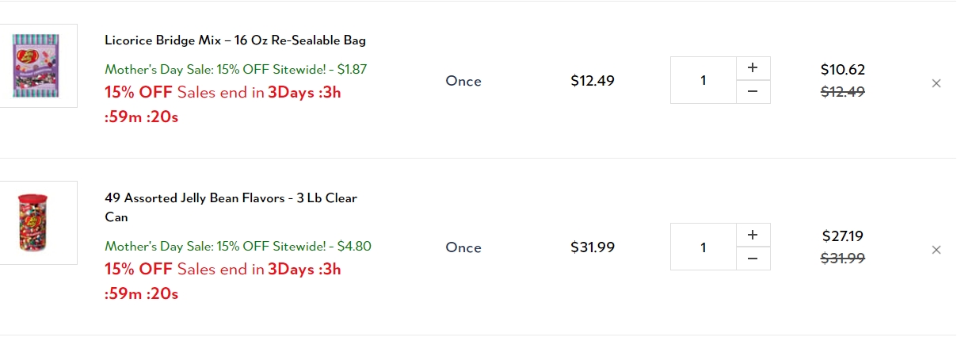Click the $31.99 unit price

[593, 247]
